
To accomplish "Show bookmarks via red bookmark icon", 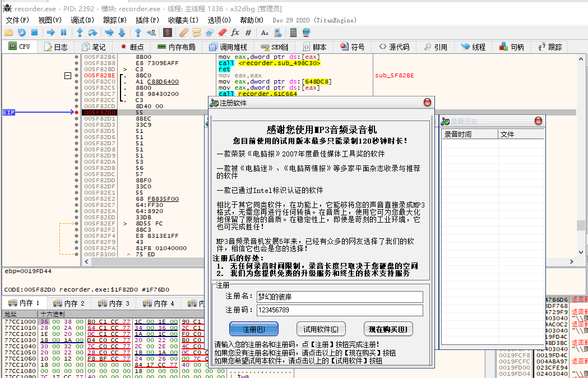I will (x=223, y=33).
